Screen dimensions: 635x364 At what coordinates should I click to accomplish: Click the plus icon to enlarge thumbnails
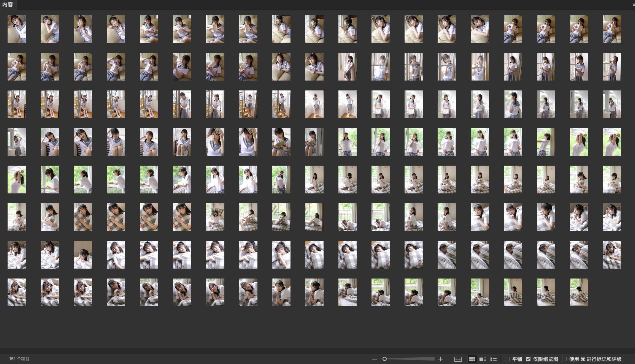tap(441, 359)
